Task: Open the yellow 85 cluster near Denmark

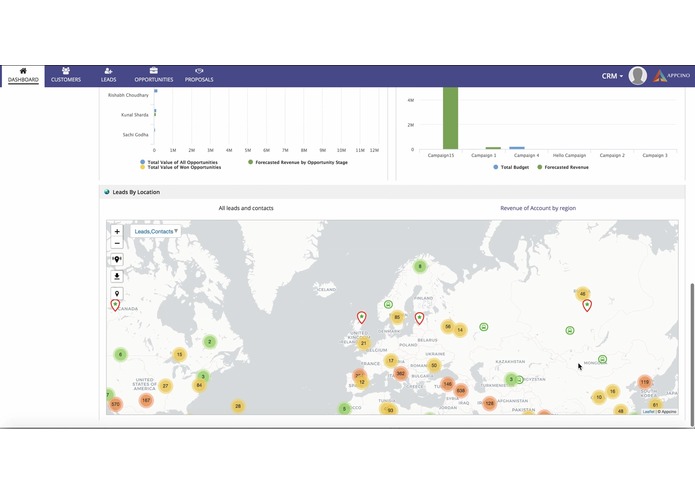Action: tap(397, 317)
